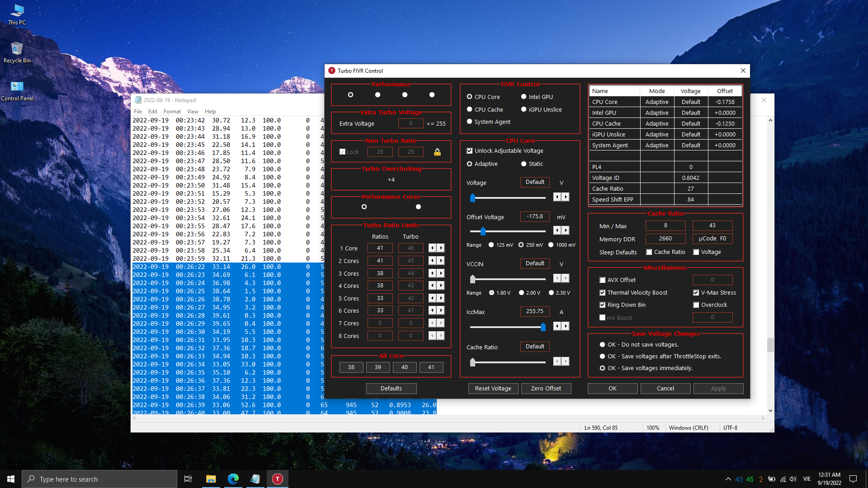Image resolution: width=868 pixels, height=488 pixels.
Task: Decrease IccMax with left arrow
Action: click(x=557, y=326)
